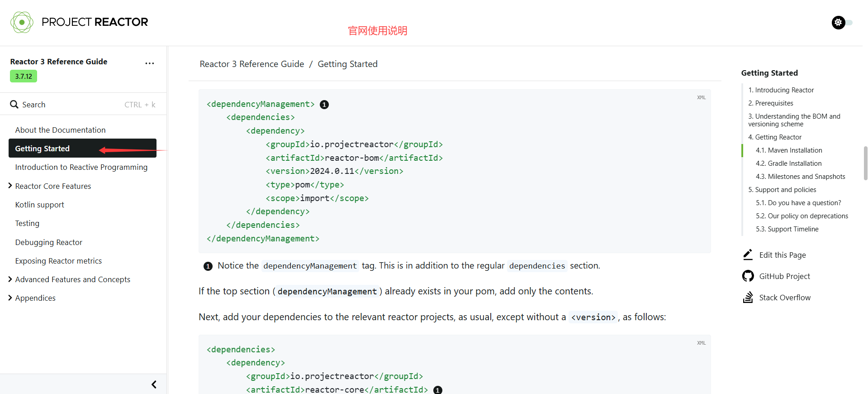The image size is (868, 394).
Task: Jump to 4. Getting Reactor
Action: point(775,137)
